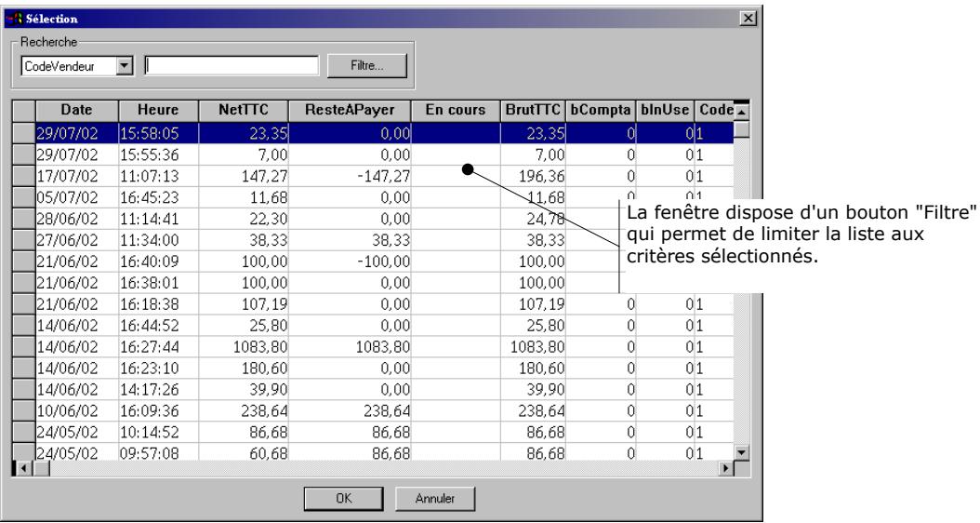
Task: Click the vertical scrollbar up arrow
Action: pos(741,112)
